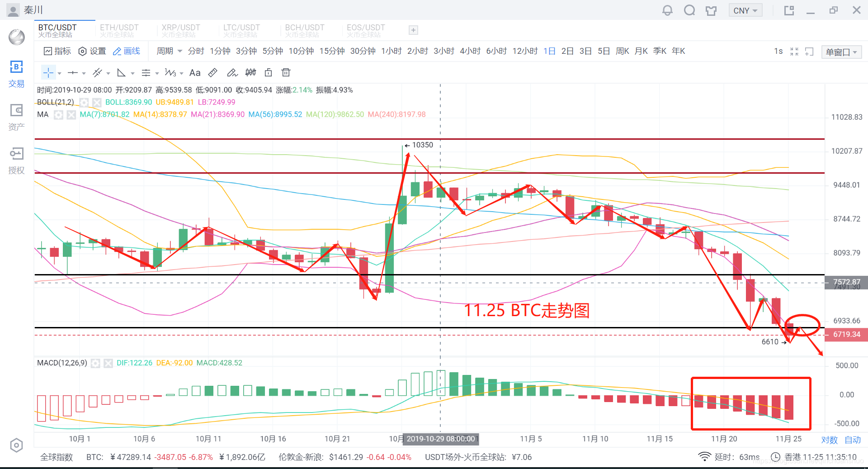This screenshot has height=469, width=868.
Task: Switch to the XRP/USDT tab
Action: click(x=181, y=31)
